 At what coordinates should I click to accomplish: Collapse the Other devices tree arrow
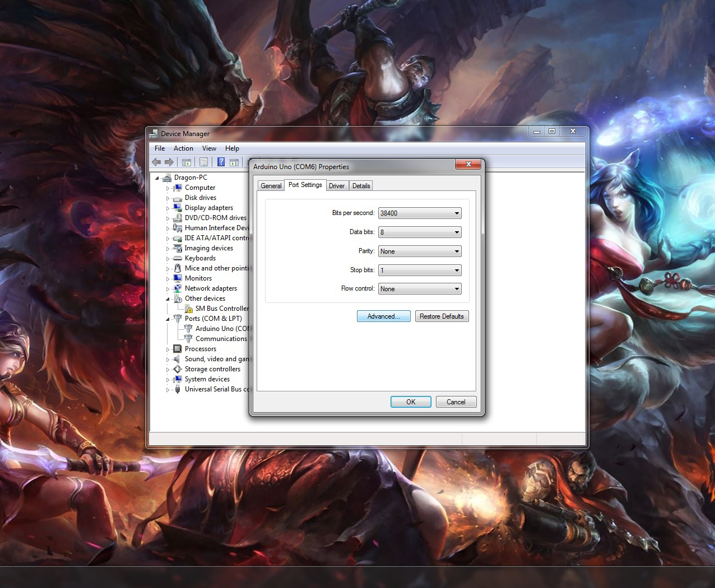[168, 299]
